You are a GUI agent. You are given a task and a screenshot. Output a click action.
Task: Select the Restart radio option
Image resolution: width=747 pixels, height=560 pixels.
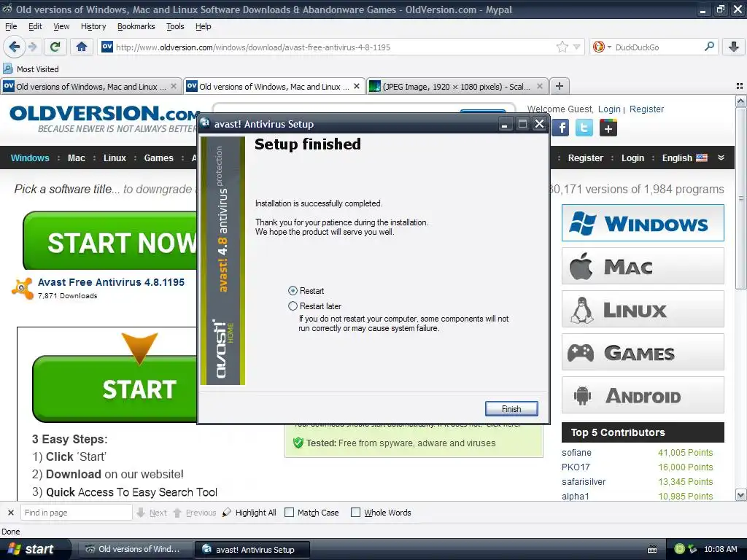tap(293, 290)
